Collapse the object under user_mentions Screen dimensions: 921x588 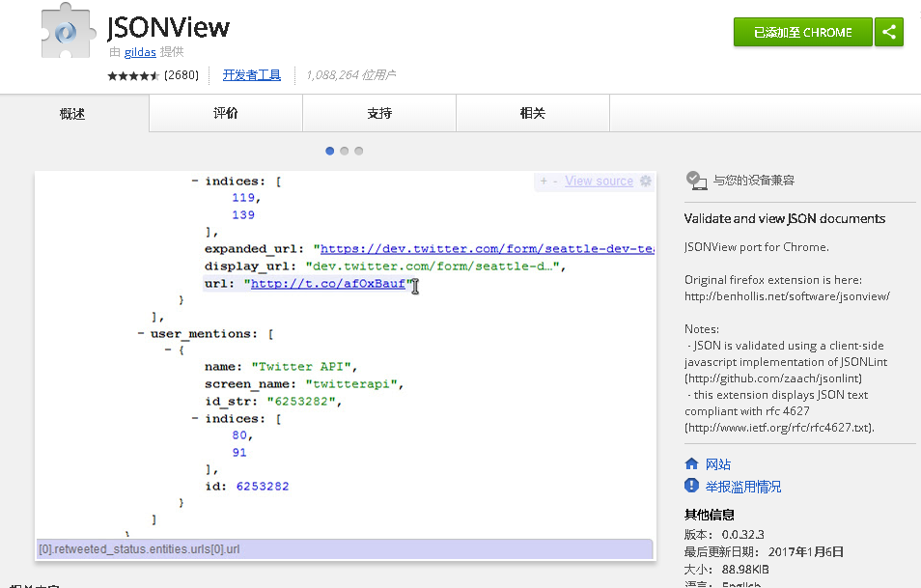tap(167, 350)
